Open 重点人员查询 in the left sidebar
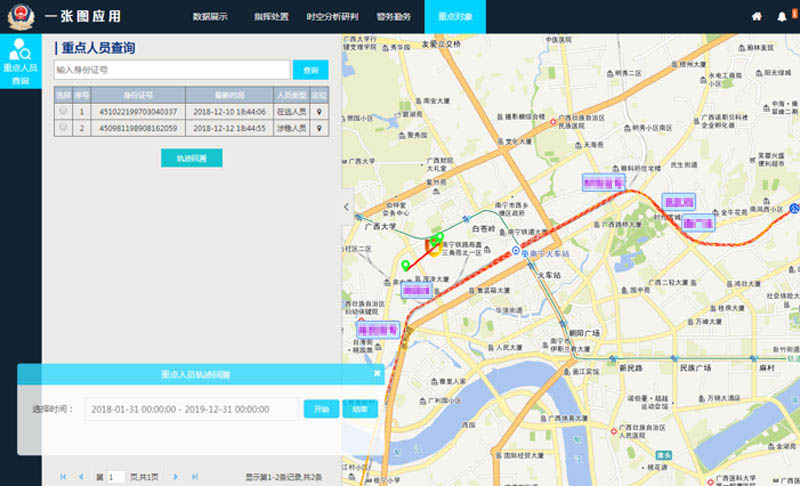800x486 pixels. 20,61
